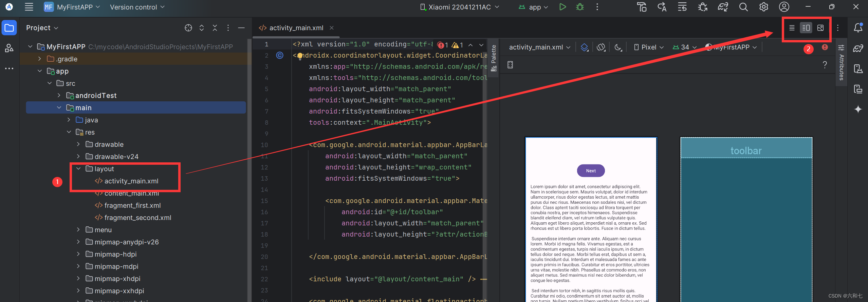The image size is (868, 302).
Task: Select the main folder row
Action: click(x=136, y=107)
